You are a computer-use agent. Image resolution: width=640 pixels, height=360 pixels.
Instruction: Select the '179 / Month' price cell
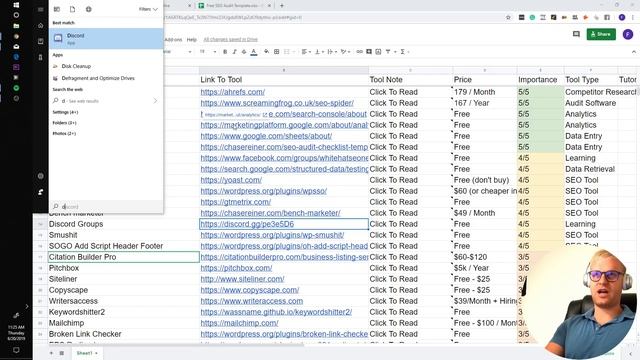pos(484,92)
